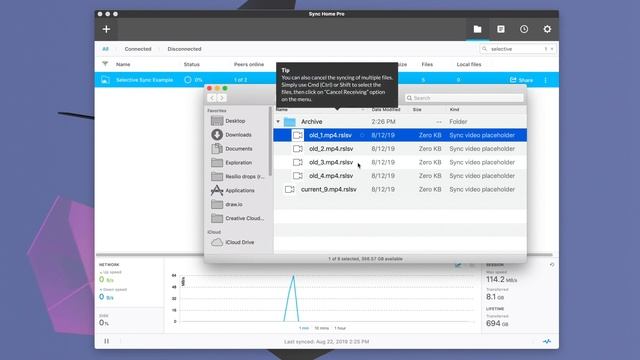Click the plus add folder button

pyautogui.click(x=106, y=29)
